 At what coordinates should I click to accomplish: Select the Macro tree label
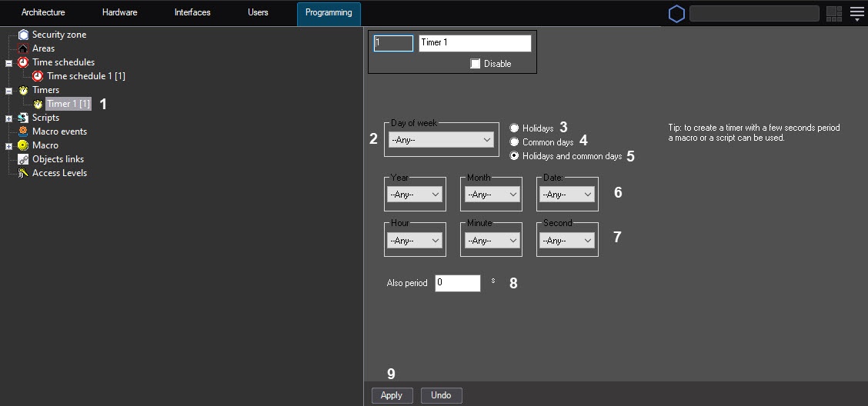click(x=45, y=145)
